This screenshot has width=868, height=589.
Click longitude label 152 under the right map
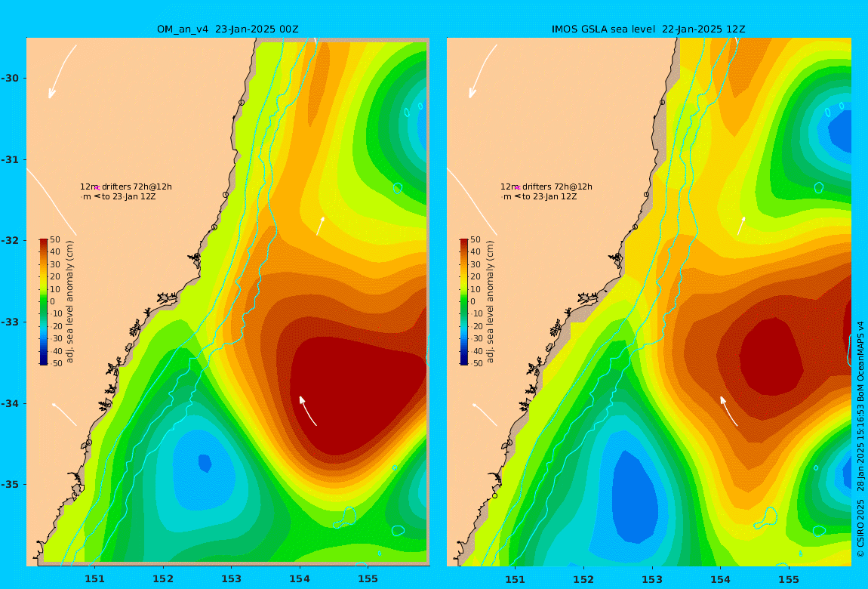click(583, 579)
